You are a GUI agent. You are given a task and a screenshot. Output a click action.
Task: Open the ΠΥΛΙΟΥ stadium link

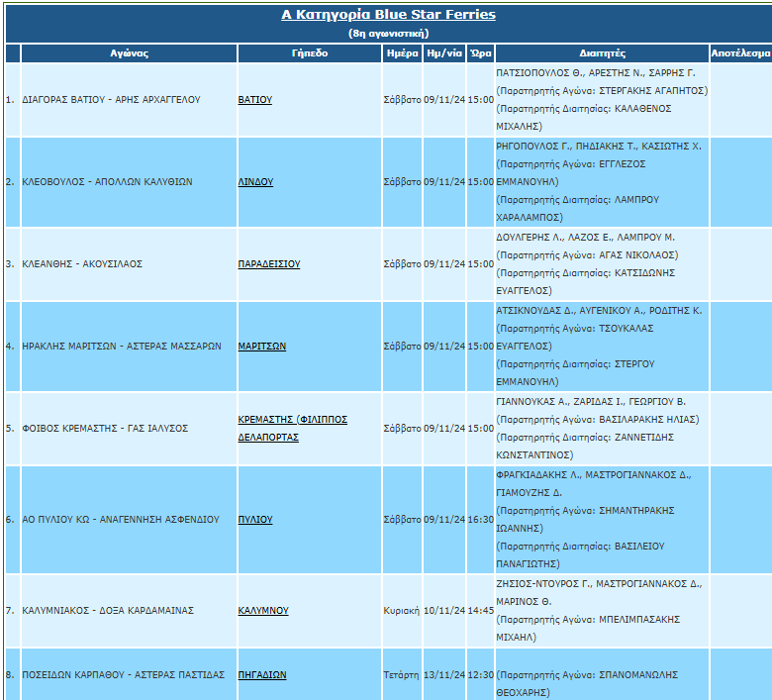pos(255,519)
